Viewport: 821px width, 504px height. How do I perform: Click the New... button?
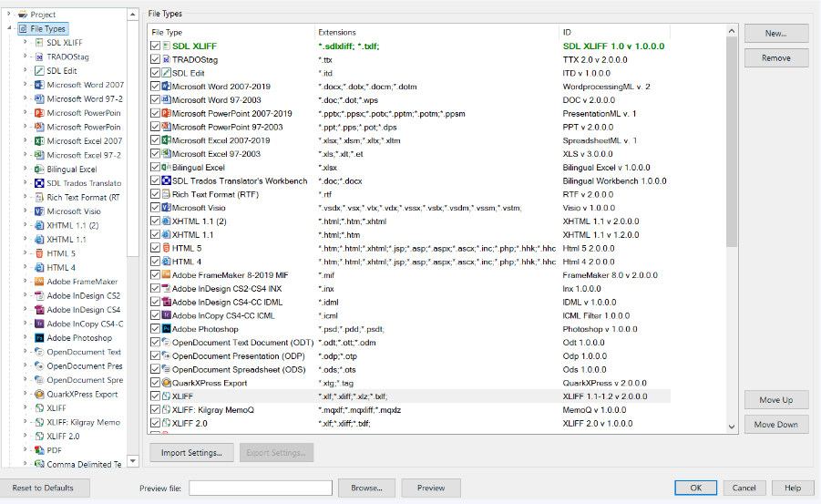[x=776, y=34]
